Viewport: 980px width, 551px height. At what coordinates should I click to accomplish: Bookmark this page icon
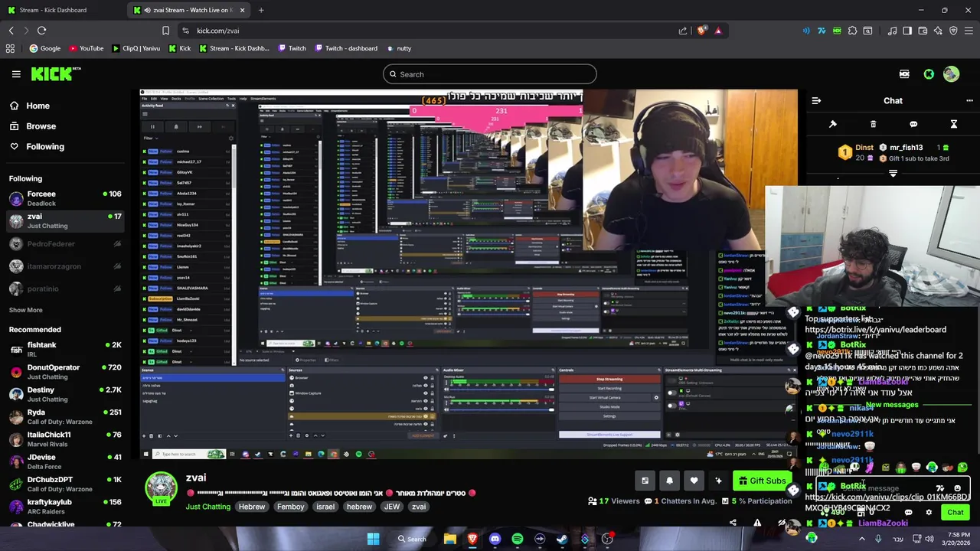tap(165, 31)
